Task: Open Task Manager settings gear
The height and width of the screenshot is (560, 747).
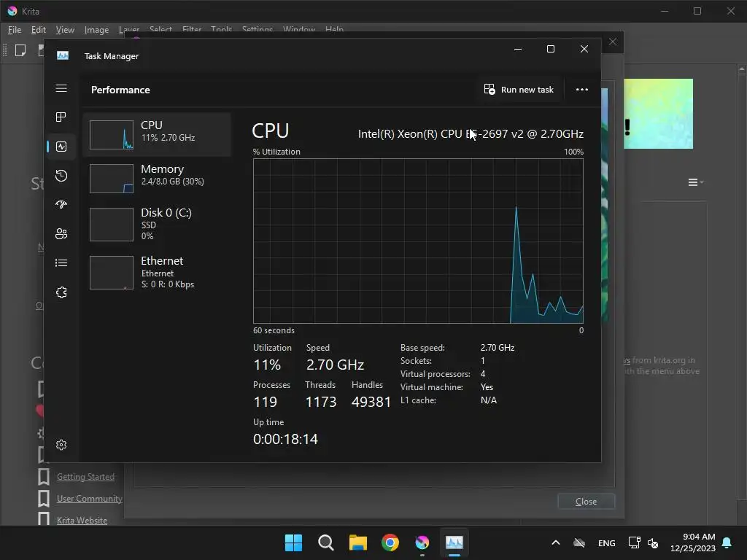Action: point(61,445)
